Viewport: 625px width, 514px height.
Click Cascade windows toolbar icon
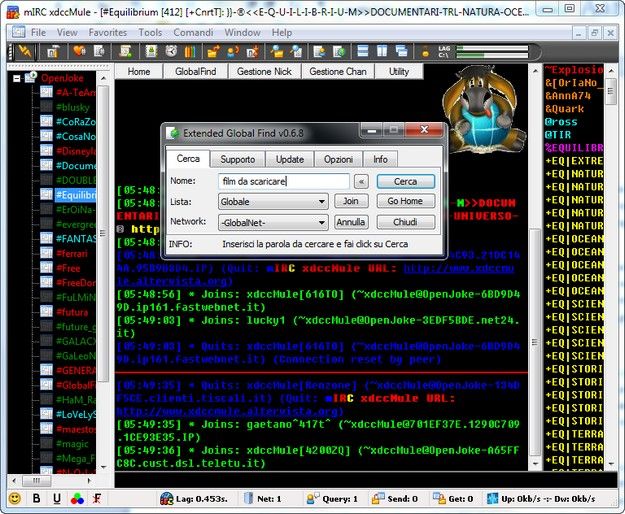tap(402, 51)
